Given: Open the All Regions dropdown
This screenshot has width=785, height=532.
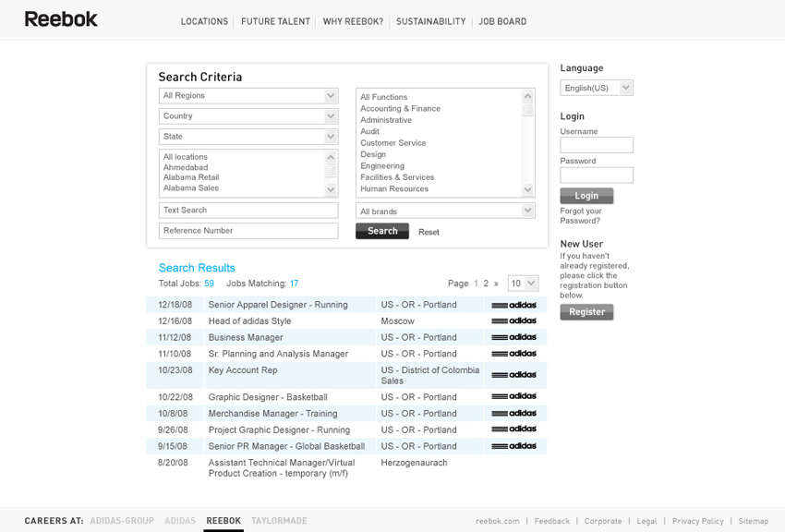Looking at the screenshot, I should click(248, 95).
